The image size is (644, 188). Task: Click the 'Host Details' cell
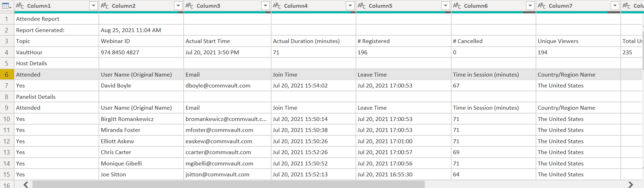tap(56, 63)
